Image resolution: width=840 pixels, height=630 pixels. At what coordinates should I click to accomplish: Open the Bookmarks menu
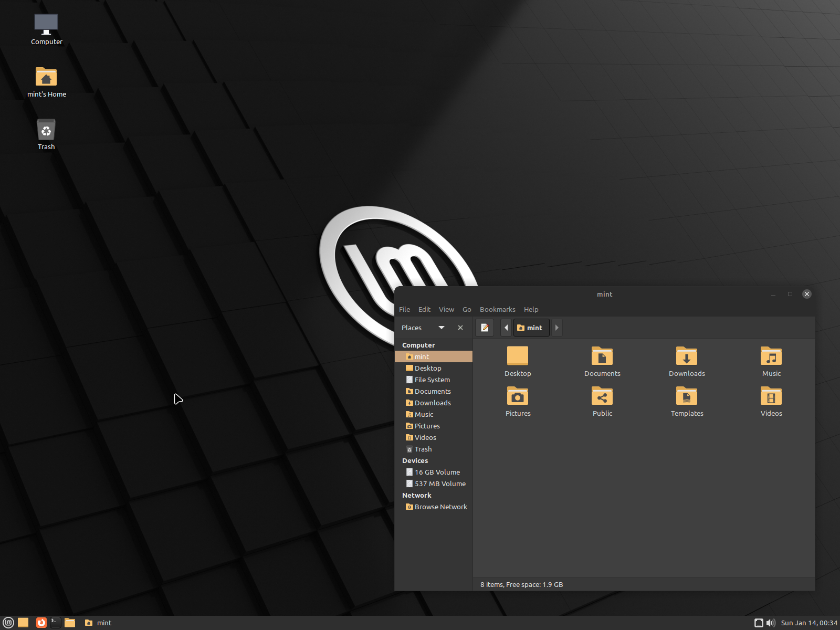tap(497, 309)
